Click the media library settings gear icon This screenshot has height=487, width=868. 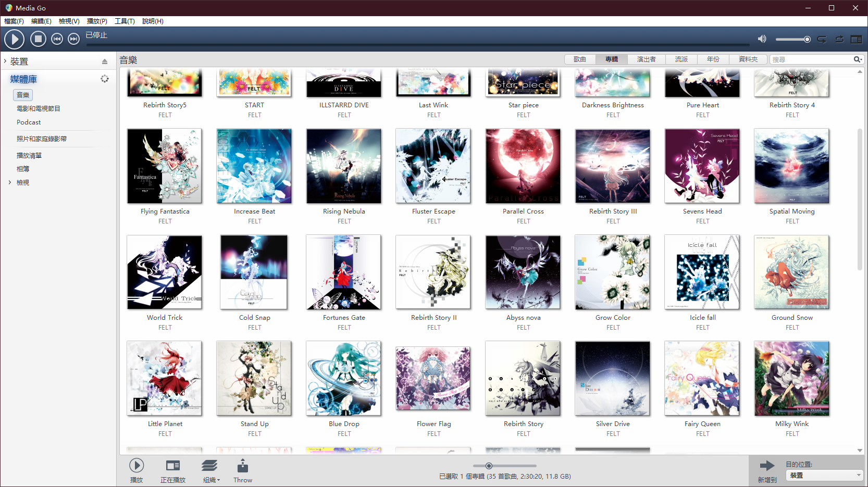coord(105,79)
